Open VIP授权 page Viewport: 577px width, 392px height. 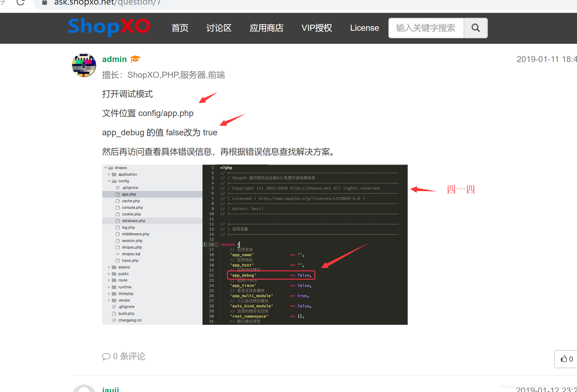(x=317, y=28)
